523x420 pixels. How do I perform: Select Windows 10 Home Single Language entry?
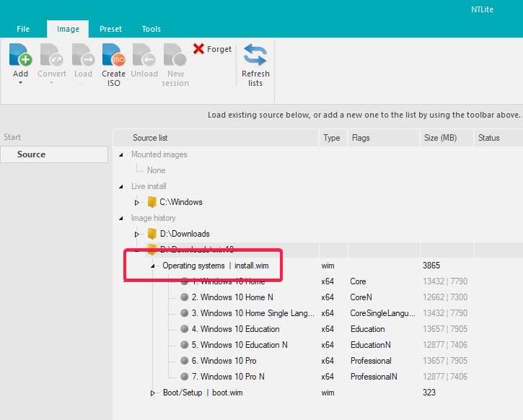[252, 313]
